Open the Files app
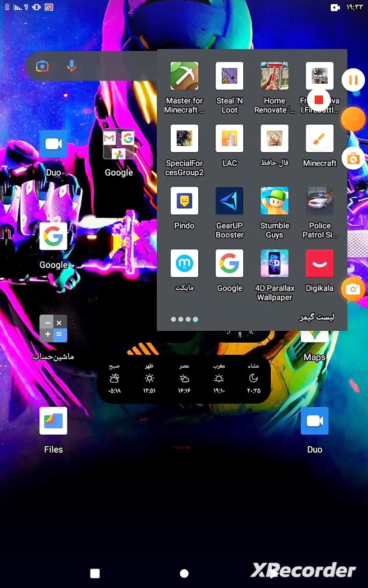 click(x=54, y=421)
